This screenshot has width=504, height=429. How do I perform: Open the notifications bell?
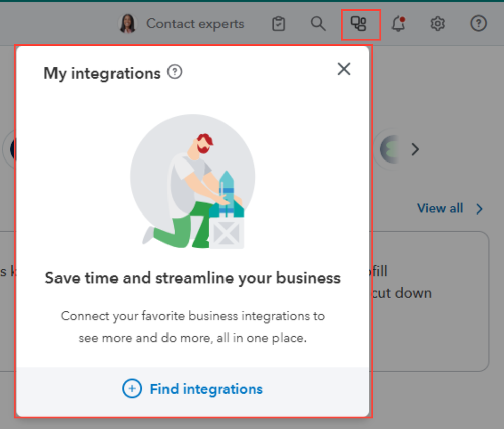click(x=399, y=24)
